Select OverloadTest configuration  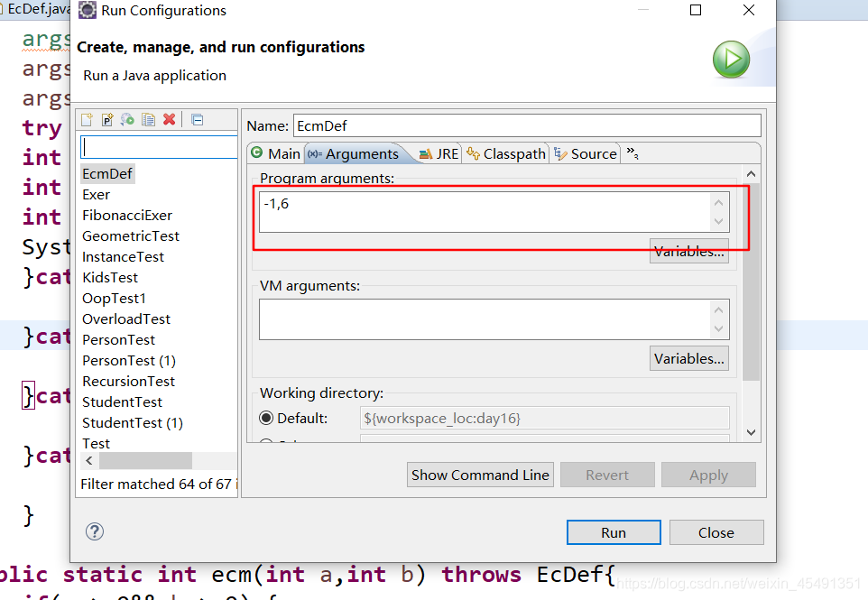coord(126,318)
